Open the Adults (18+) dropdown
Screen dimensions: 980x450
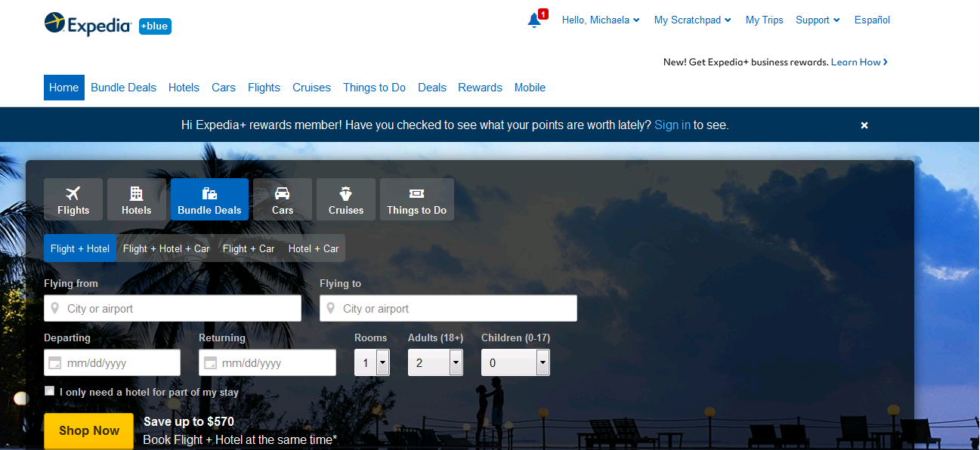pos(435,362)
